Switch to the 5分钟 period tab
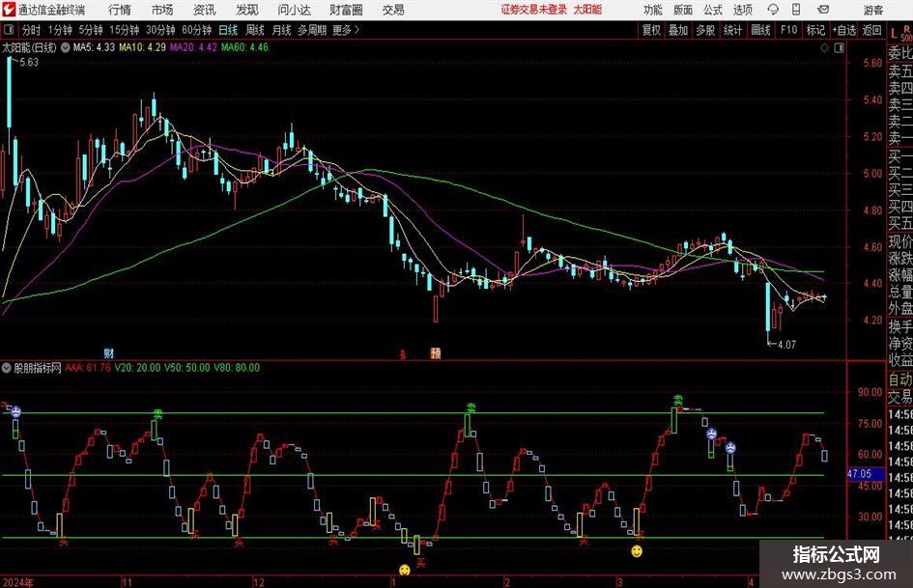 [x=90, y=30]
